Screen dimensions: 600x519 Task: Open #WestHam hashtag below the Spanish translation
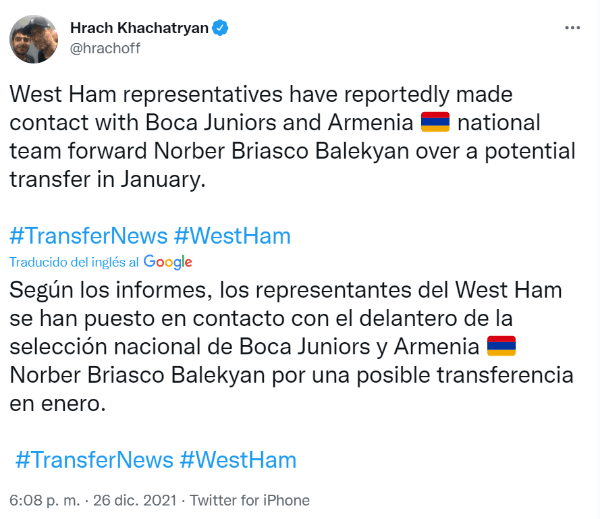[238, 460]
